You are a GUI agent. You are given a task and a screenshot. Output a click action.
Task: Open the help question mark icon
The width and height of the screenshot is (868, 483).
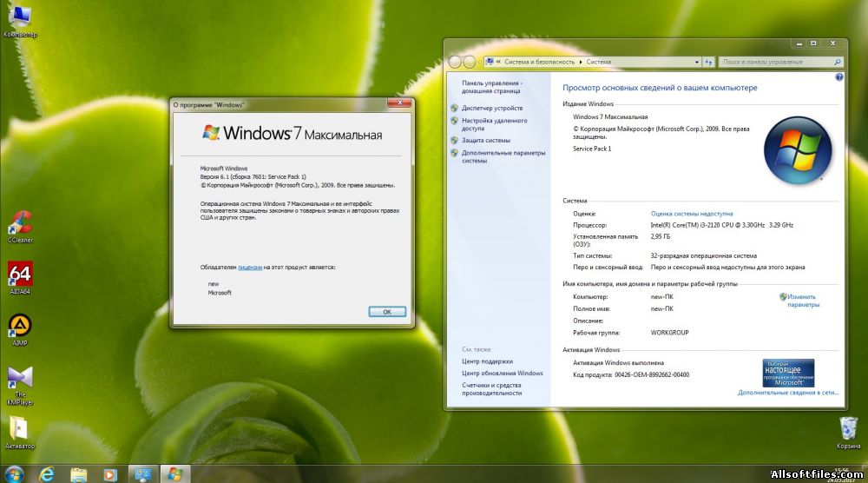pyautogui.click(x=838, y=77)
